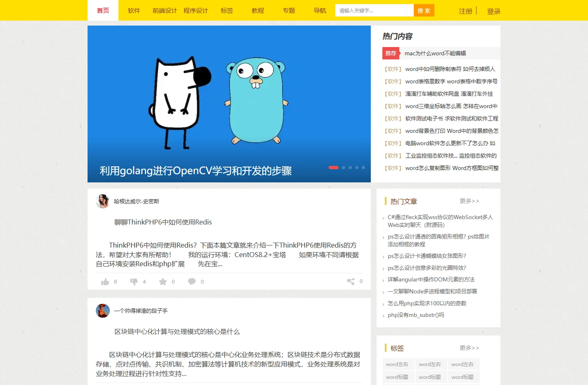Open 软件 menu item
588x385 pixels.
tap(134, 10)
